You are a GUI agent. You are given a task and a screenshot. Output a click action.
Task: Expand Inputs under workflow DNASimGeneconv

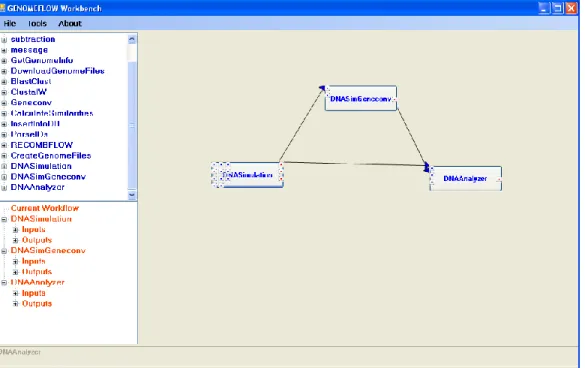[15, 261]
